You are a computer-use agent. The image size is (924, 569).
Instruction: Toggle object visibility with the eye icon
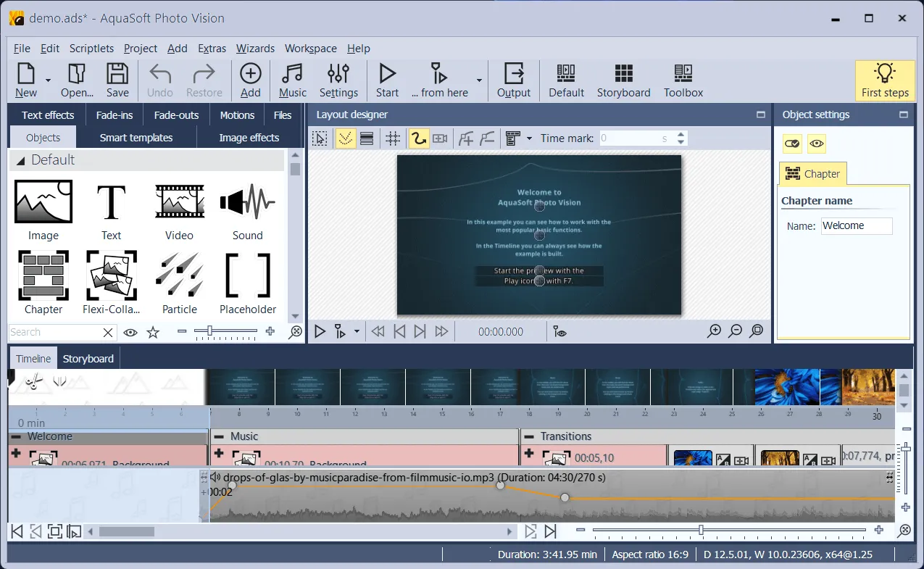[x=817, y=144]
